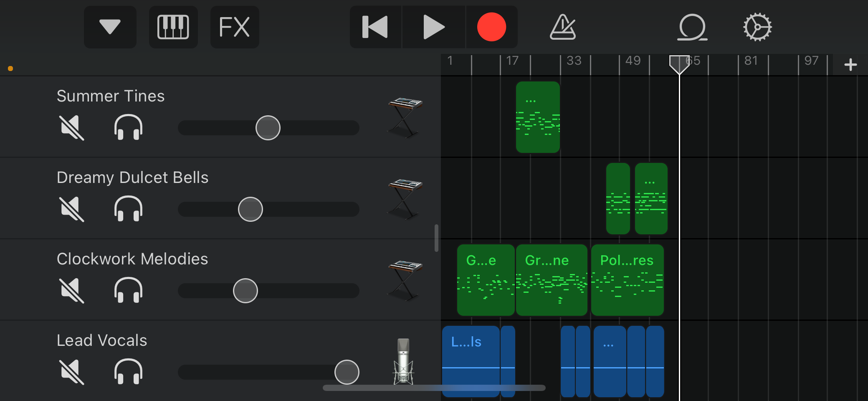Viewport: 868px width, 401px height.
Task: Open the FX effects panel
Action: tap(234, 27)
